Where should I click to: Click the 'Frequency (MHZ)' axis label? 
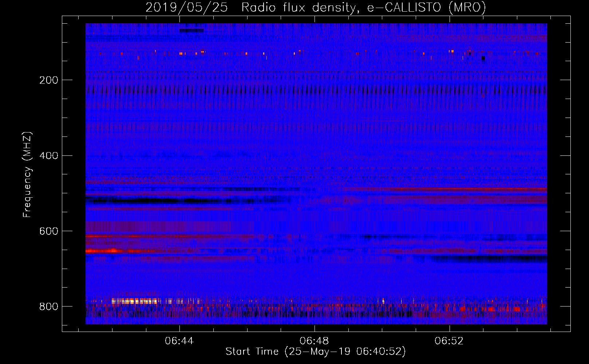pyautogui.click(x=27, y=175)
